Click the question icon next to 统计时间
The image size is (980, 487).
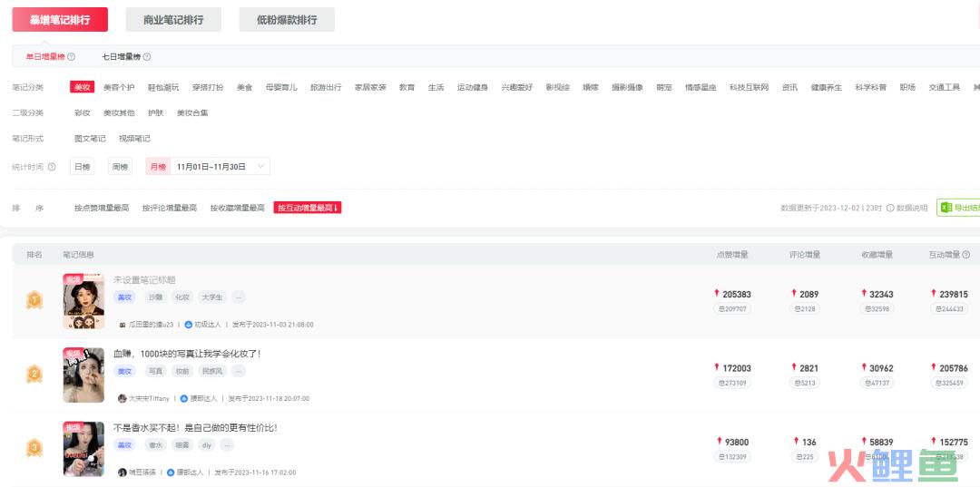(52, 167)
